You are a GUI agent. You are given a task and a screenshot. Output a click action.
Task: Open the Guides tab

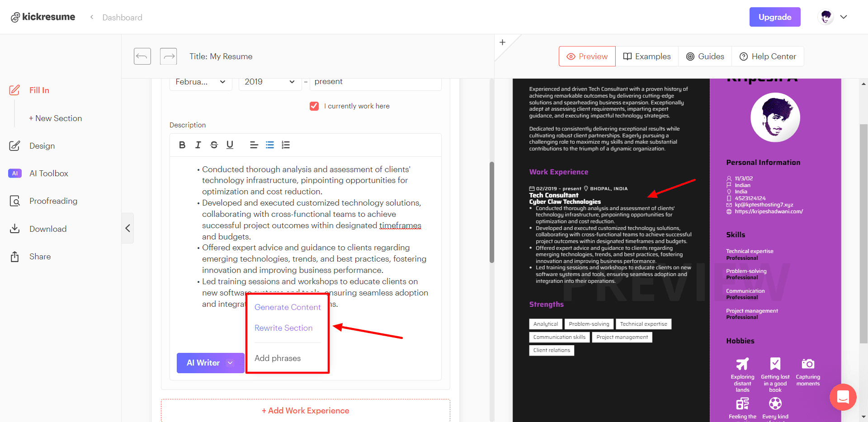click(705, 56)
